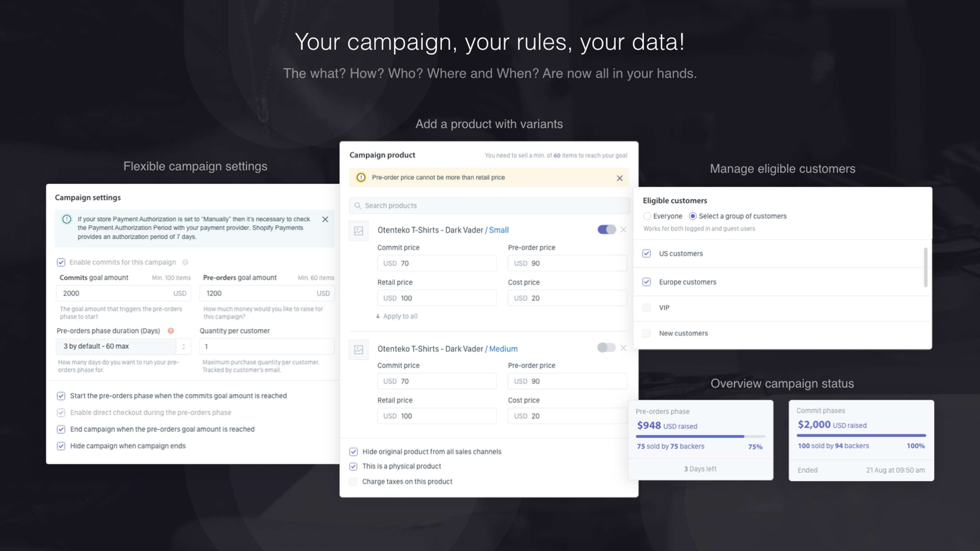Click Medium variant Commit price field
The height and width of the screenshot is (551, 980).
(437, 381)
